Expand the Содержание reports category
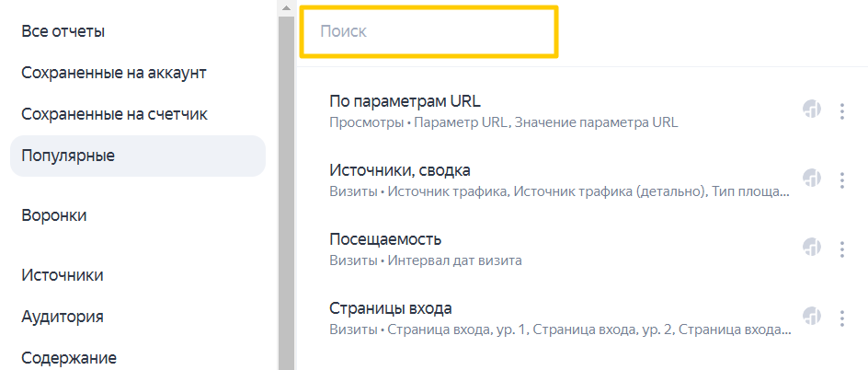This screenshot has width=868, height=370. pyautogui.click(x=69, y=358)
